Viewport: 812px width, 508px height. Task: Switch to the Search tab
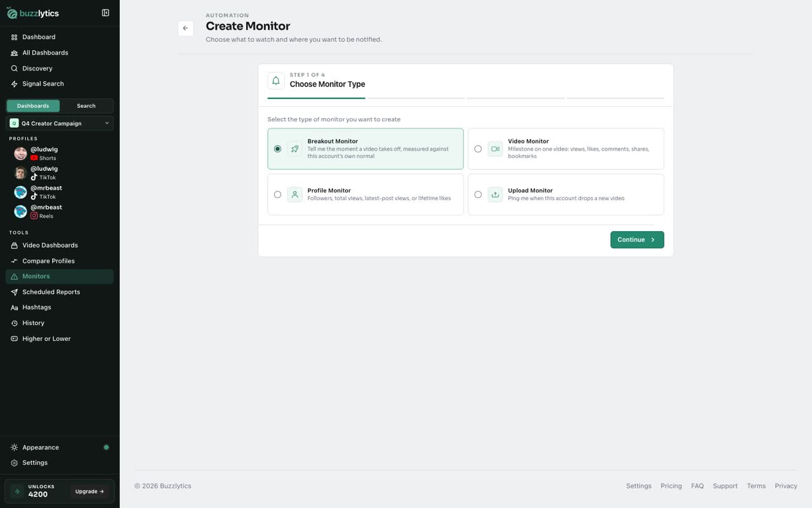pos(86,106)
